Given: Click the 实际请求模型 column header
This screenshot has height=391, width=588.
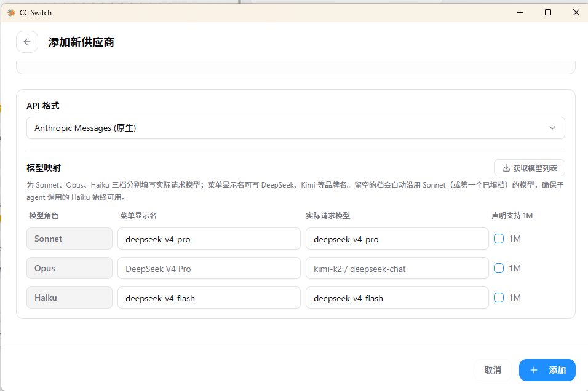Looking at the screenshot, I should 328,216.
